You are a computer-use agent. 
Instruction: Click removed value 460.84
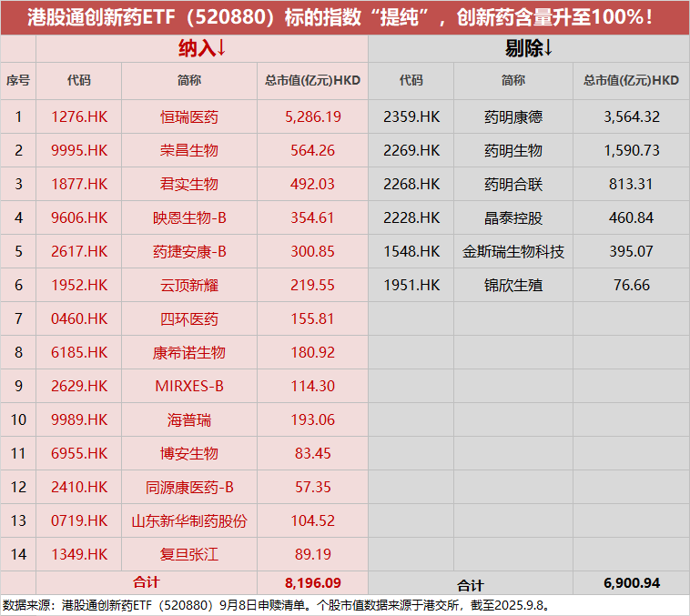[632, 217]
